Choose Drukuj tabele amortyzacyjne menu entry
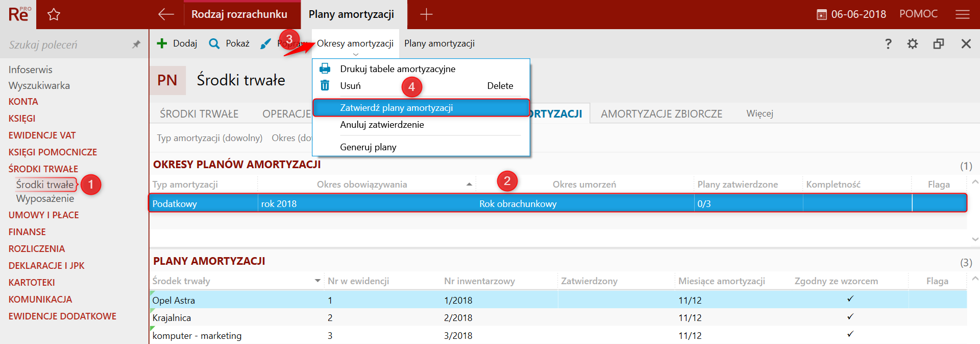Image resolution: width=980 pixels, height=344 pixels. pos(421,69)
